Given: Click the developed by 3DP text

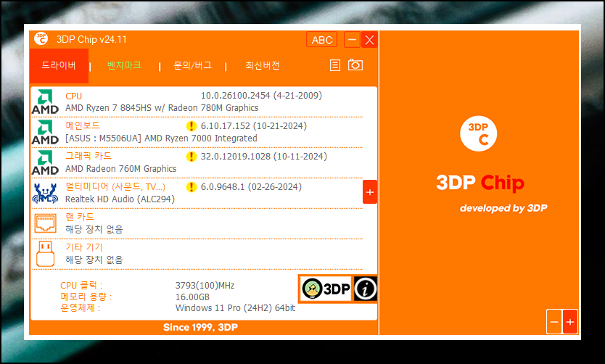Looking at the screenshot, I should [x=503, y=208].
